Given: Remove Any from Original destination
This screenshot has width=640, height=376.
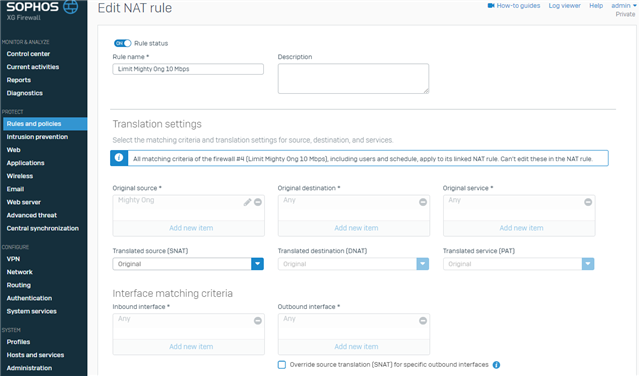Looking at the screenshot, I should point(423,202).
